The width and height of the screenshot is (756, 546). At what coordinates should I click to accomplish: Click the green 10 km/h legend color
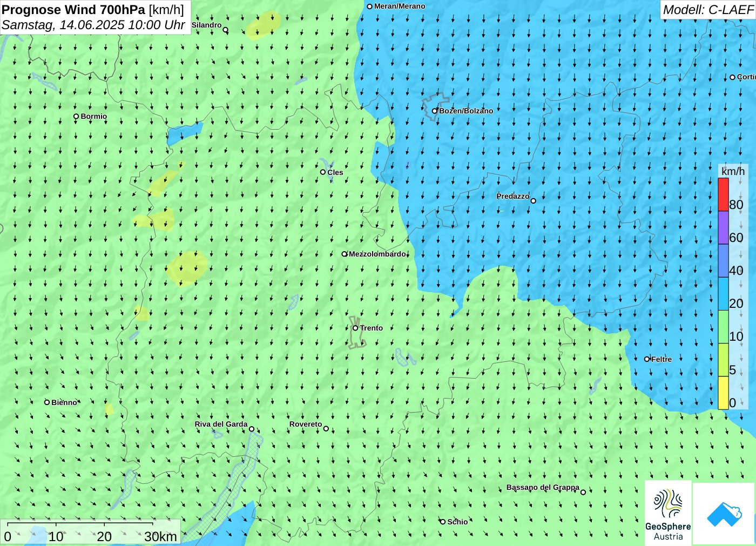pyautogui.click(x=723, y=327)
